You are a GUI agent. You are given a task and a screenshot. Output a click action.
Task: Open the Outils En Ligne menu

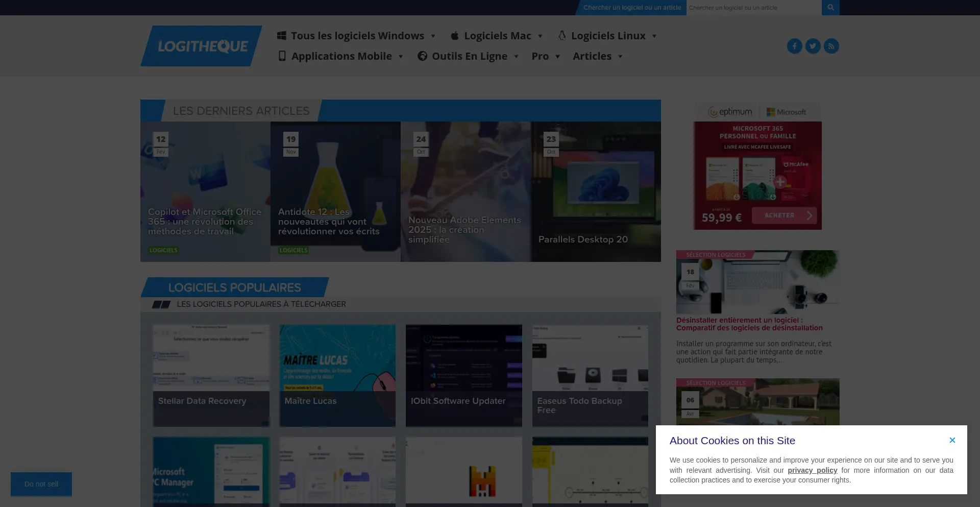469,56
